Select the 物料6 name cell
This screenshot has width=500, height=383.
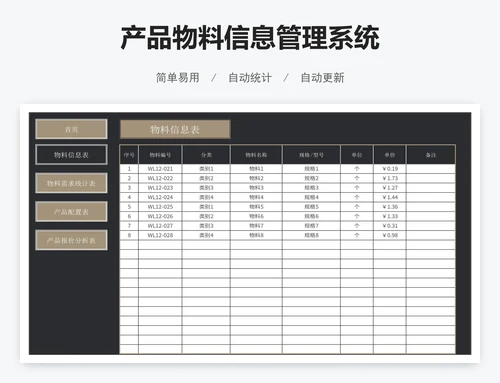pos(256,216)
